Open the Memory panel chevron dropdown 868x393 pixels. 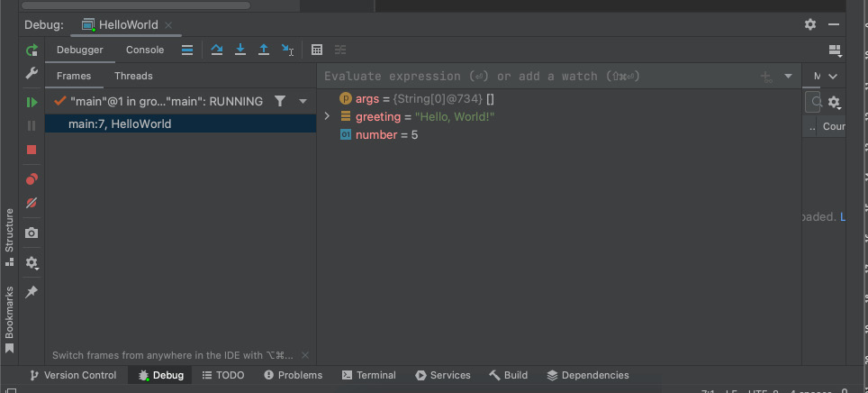pyautogui.click(x=833, y=76)
